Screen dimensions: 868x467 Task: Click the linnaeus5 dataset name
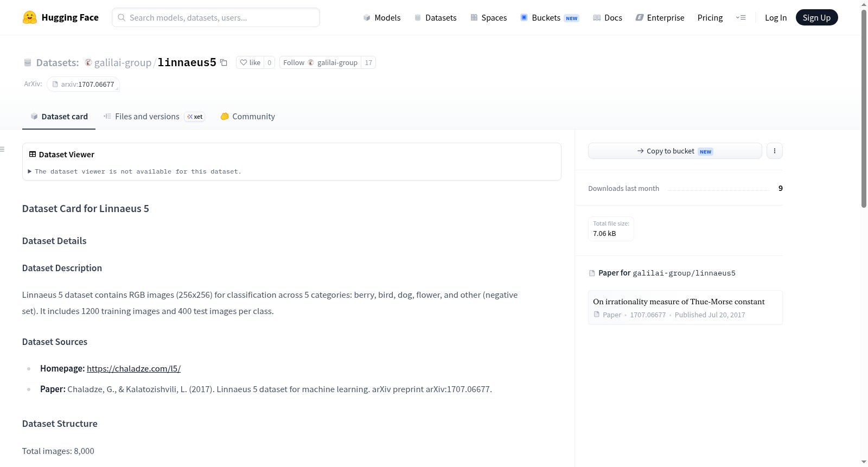click(187, 62)
